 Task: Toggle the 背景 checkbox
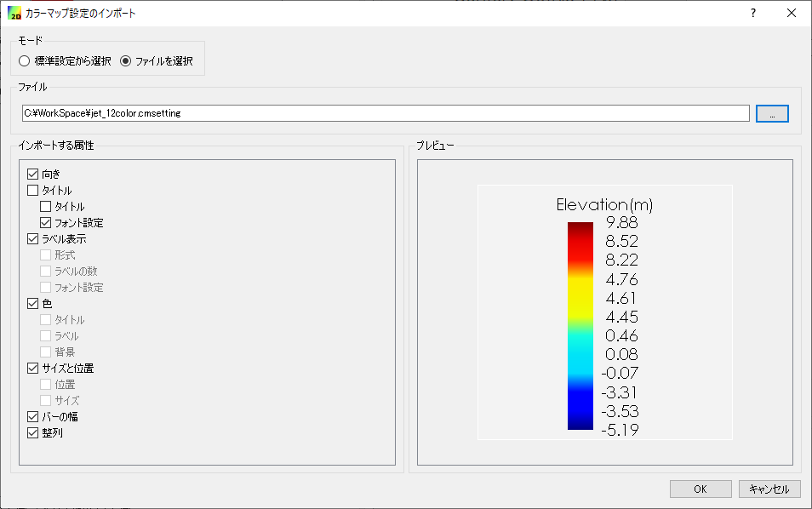[x=46, y=352]
